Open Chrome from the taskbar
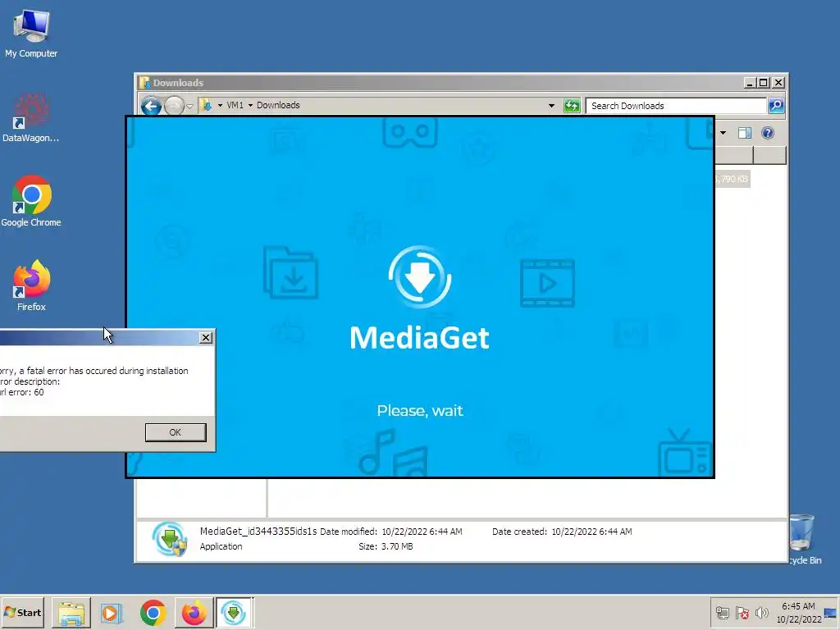This screenshot has width=840, height=630. click(153, 613)
